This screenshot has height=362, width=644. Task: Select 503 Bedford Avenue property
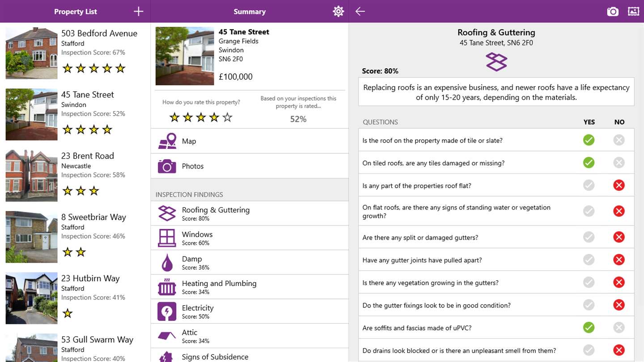click(x=75, y=53)
